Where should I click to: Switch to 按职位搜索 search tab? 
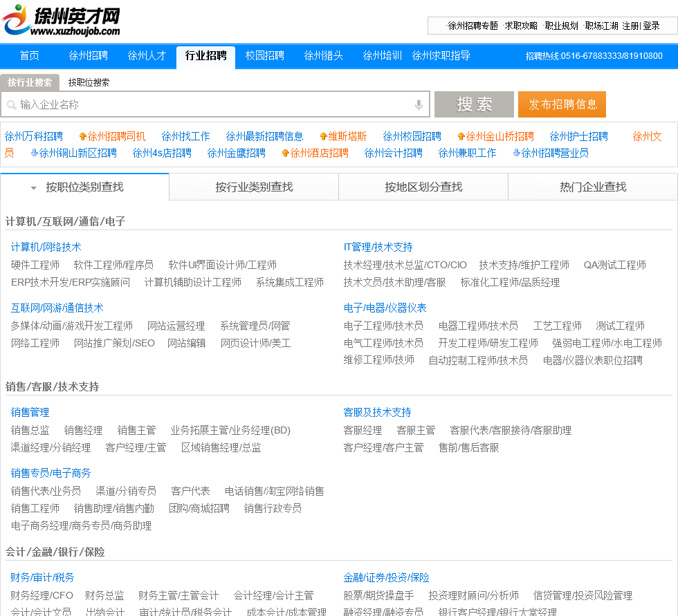(89, 82)
